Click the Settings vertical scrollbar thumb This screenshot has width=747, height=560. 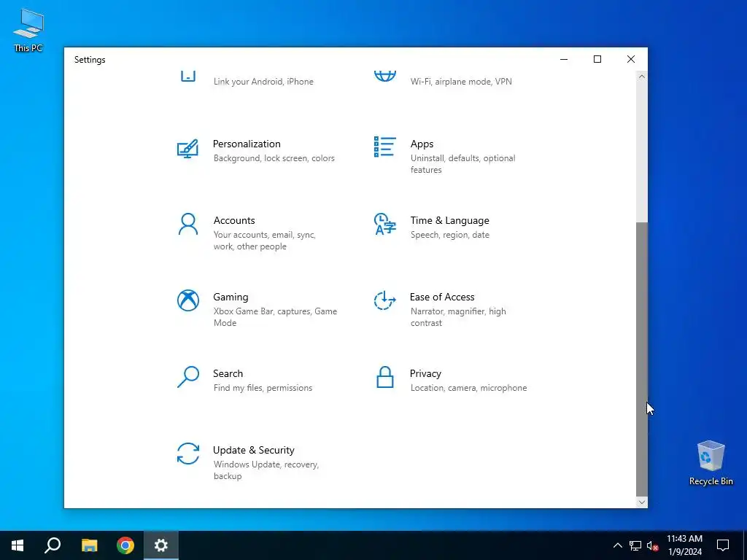tap(641, 359)
